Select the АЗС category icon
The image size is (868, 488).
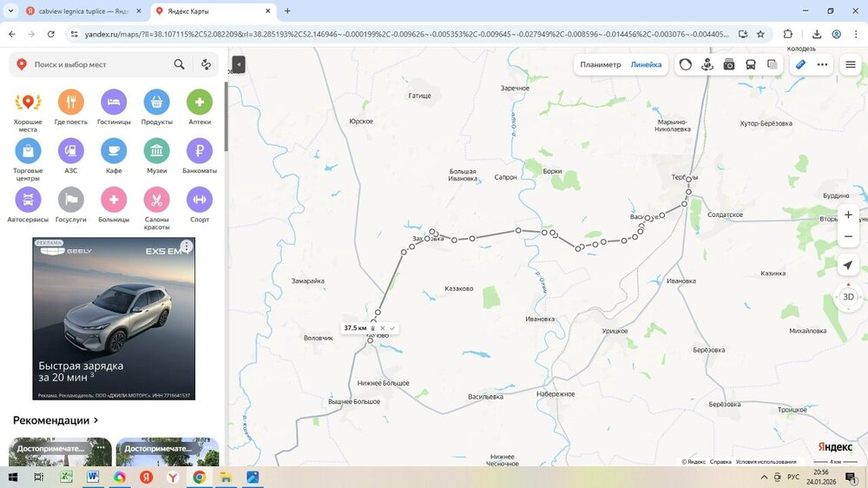pos(70,151)
